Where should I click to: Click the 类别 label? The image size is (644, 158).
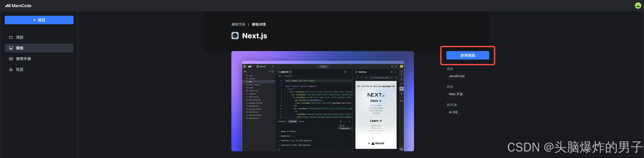tap(450, 87)
